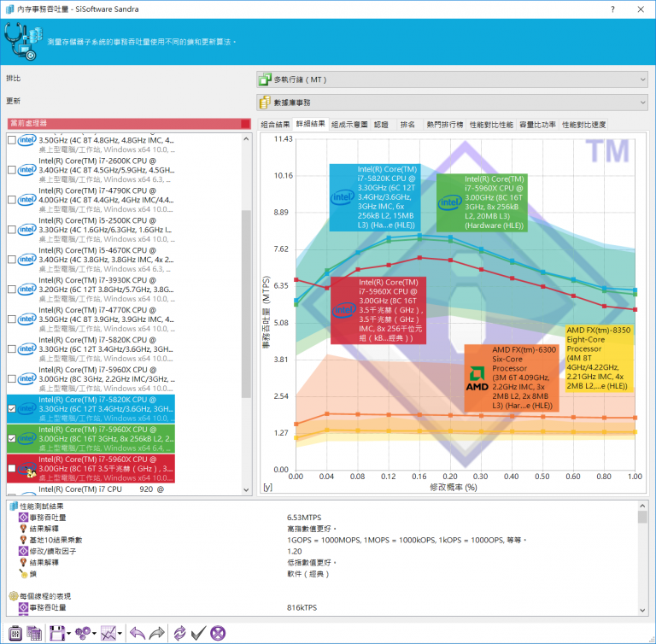Switch to the 性能對比速度 tab
The image size is (656, 644).
(583, 125)
